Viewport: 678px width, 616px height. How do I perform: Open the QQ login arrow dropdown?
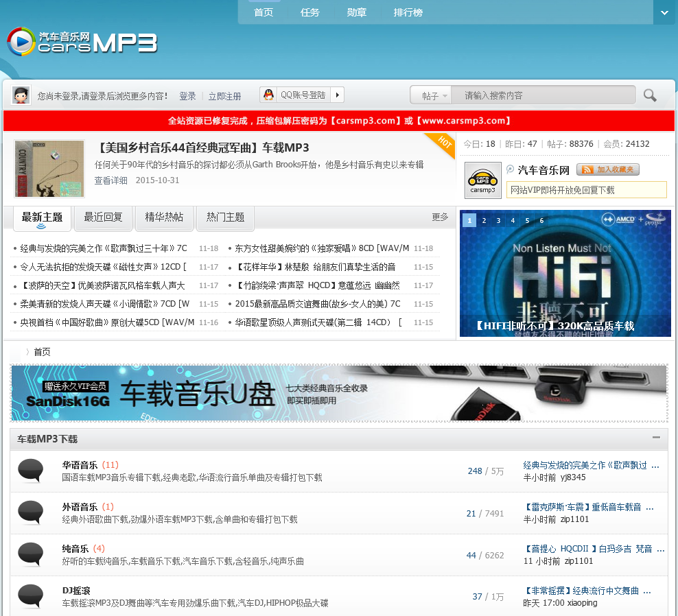(x=337, y=95)
